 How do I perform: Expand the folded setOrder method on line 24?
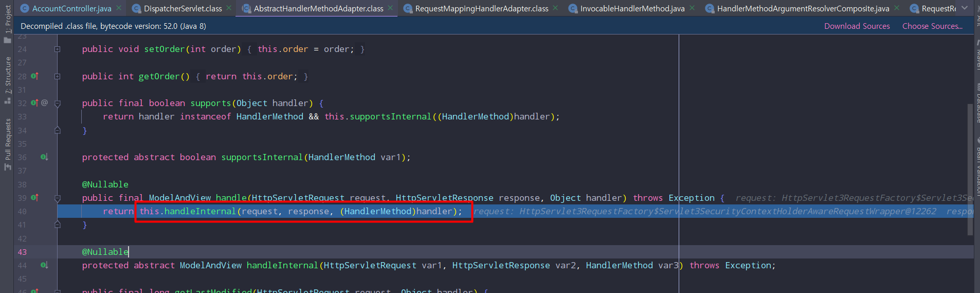click(58, 49)
